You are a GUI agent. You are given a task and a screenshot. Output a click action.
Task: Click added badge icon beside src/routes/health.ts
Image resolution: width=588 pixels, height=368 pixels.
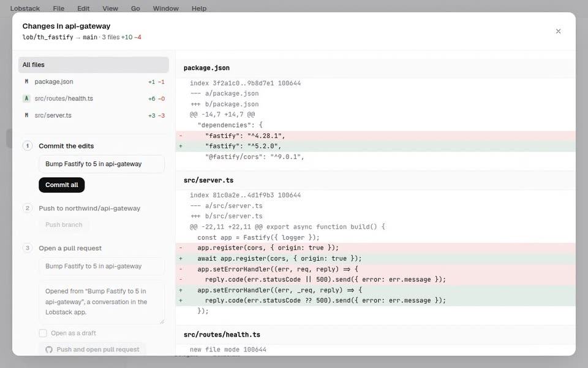point(26,98)
